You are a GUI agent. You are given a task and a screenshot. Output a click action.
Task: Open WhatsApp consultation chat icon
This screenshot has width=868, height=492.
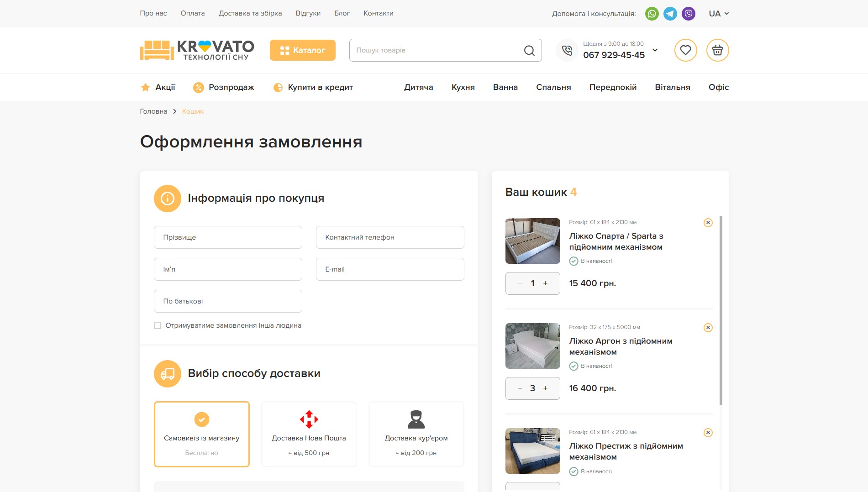pyautogui.click(x=652, y=14)
